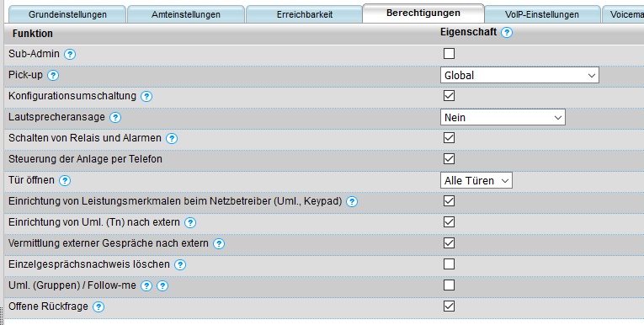Click the Einrichtung von Uml. (Tn) nach extern label

tap(94, 222)
